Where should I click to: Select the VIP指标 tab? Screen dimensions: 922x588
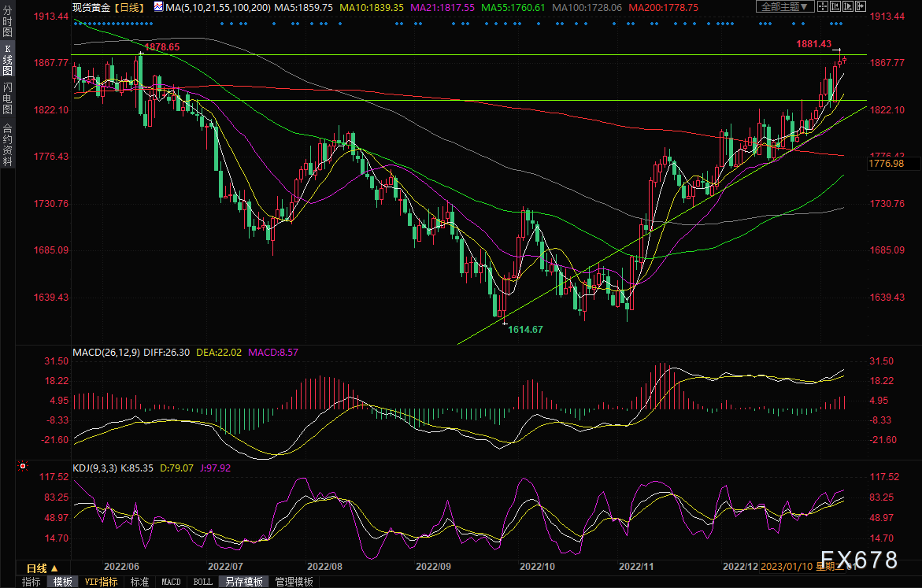(x=101, y=582)
